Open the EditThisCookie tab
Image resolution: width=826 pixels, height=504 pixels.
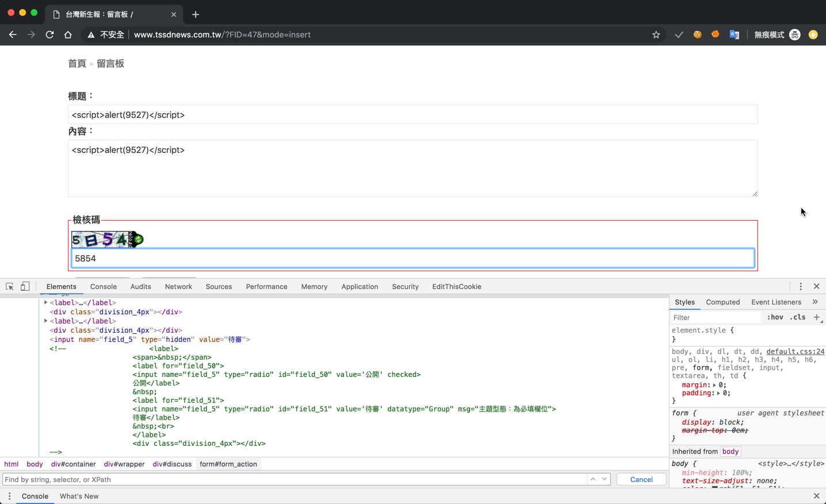[x=457, y=287]
